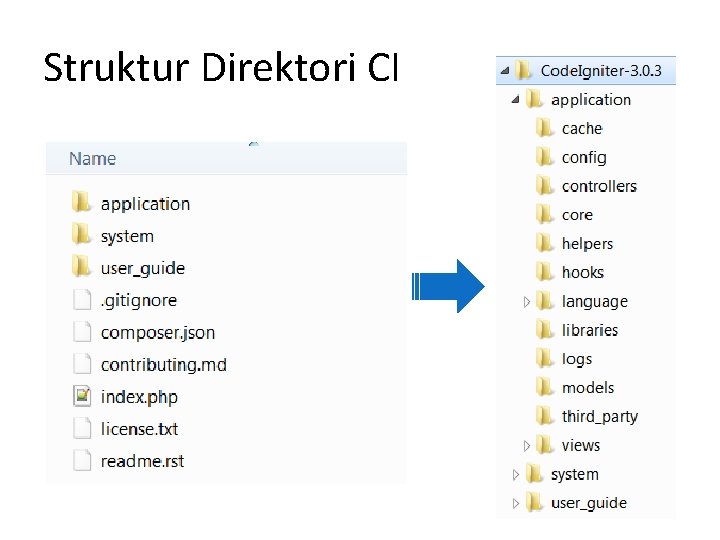
Task: Select 'libraries' label in tree
Action: click(590, 330)
